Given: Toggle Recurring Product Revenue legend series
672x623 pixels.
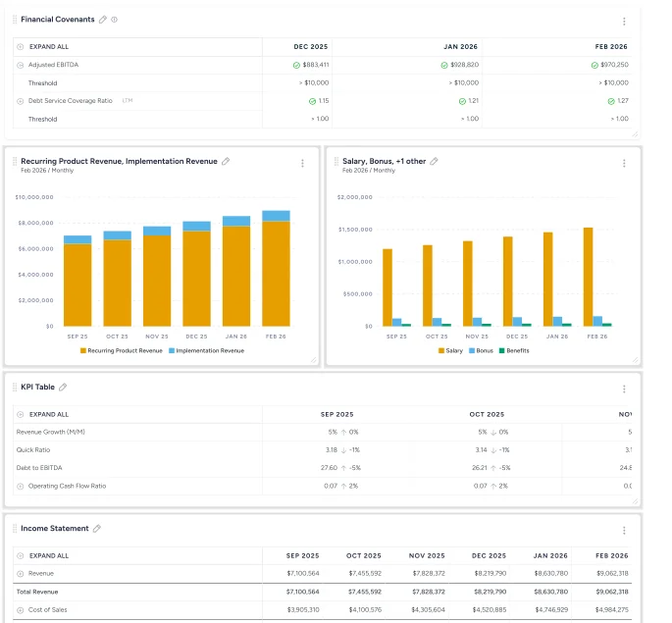Looking at the screenshot, I should pos(122,351).
